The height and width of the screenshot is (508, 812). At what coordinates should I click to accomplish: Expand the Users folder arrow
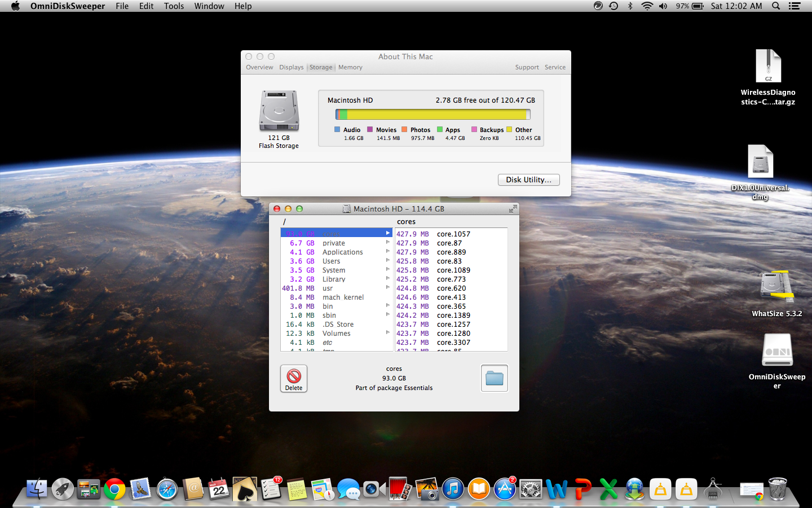(387, 261)
